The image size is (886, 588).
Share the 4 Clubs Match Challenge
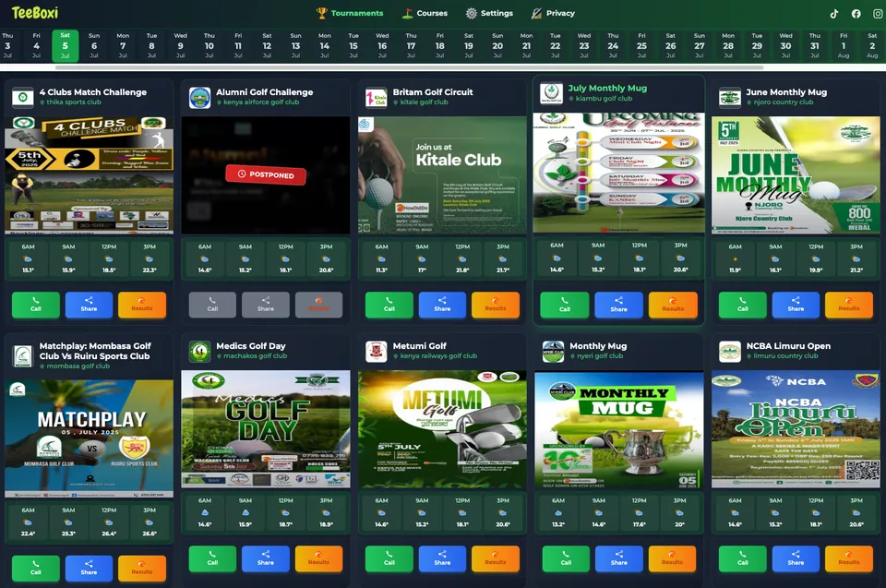89,305
